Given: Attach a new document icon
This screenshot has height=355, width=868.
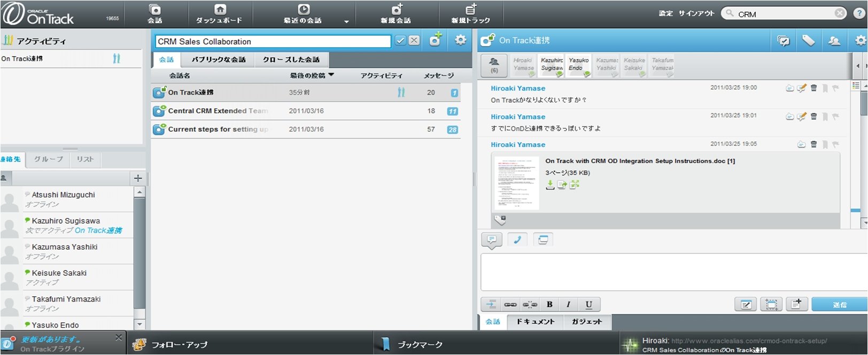Looking at the screenshot, I should point(796,305).
